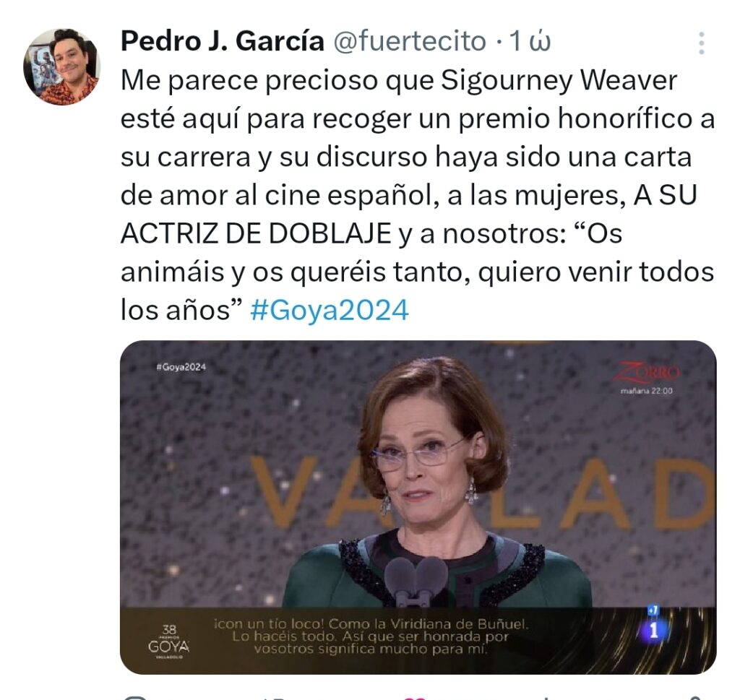Screen dimensions: 740x700
Task: Click the display name Pedro J. García
Action: click(223, 41)
